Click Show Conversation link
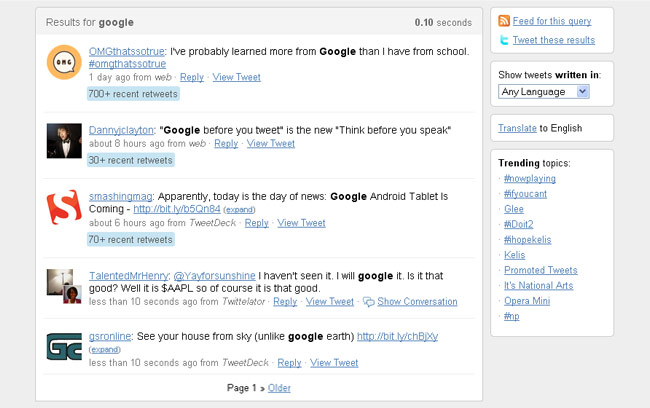The width and height of the screenshot is (650, 408). 417,302
